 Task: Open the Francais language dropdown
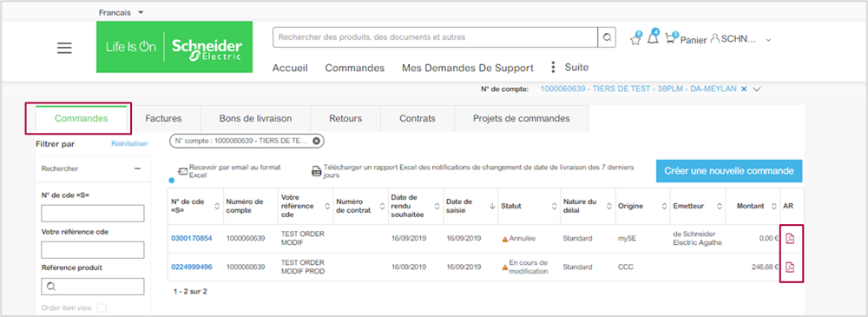click(122, 12)
